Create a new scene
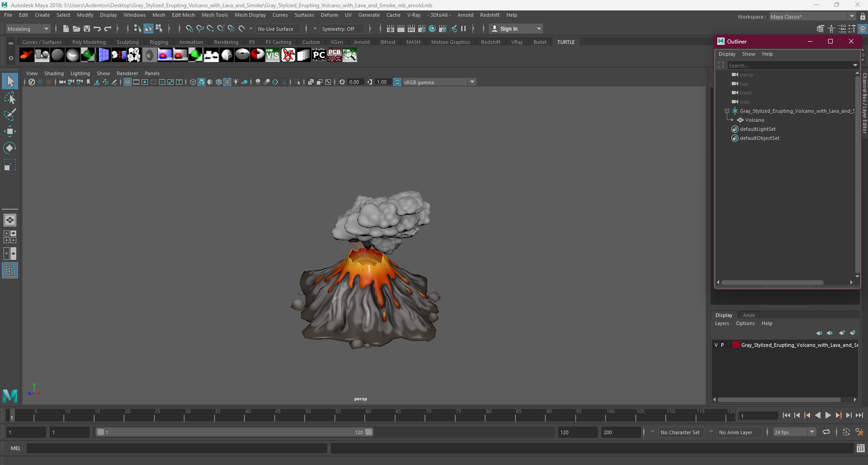Image resolution: width=868 pixels, height=465 pixels. (66, 29)
